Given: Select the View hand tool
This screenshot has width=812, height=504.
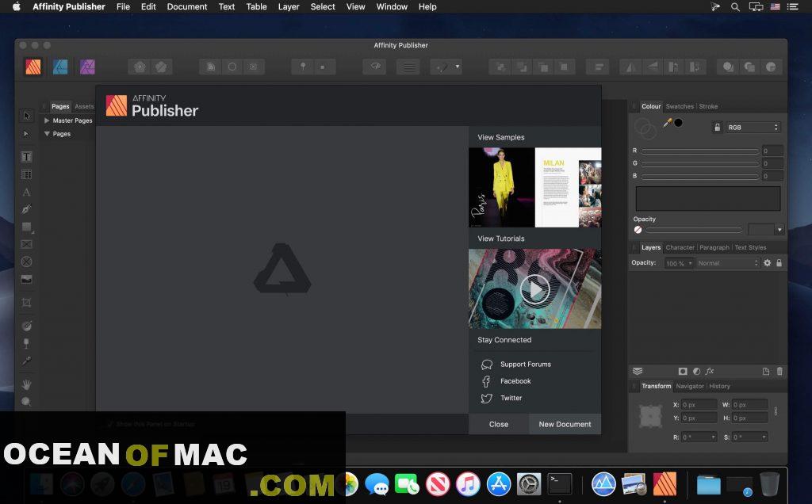Looking at the screenshot, I should click(x=26, y=384).
